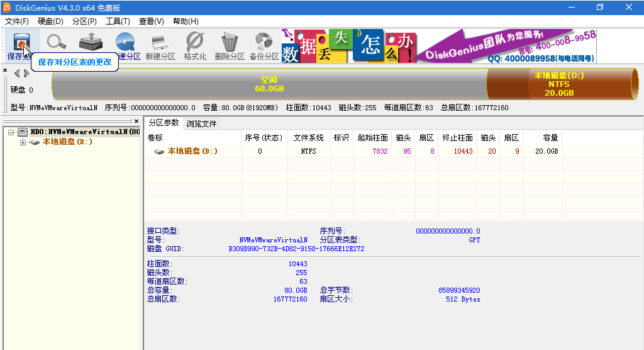Open the 分区(P) menu
The height and width of the screenshot is (350, 644).
84,21
